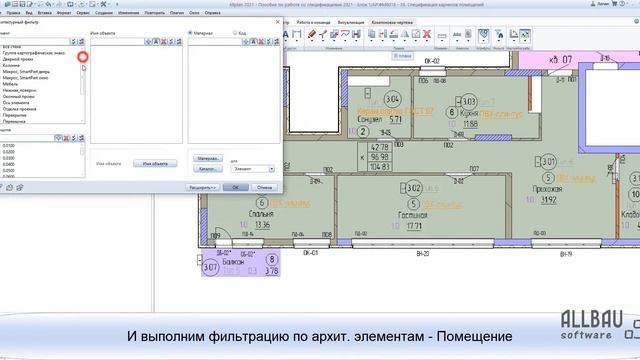This screenshot has width=640, height=360.
Task: Switch to the Работа в команде ribbon tab
Action: [x=313, y=22]
